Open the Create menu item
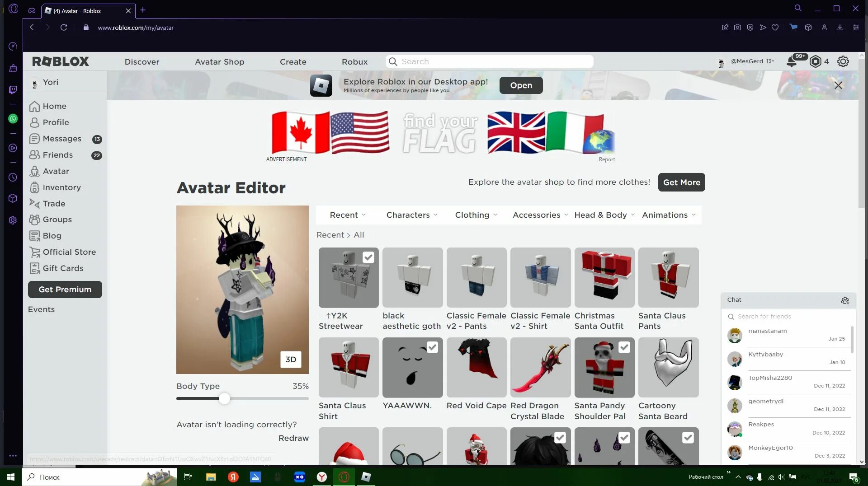868x486 pixels. tap(293, 62)
